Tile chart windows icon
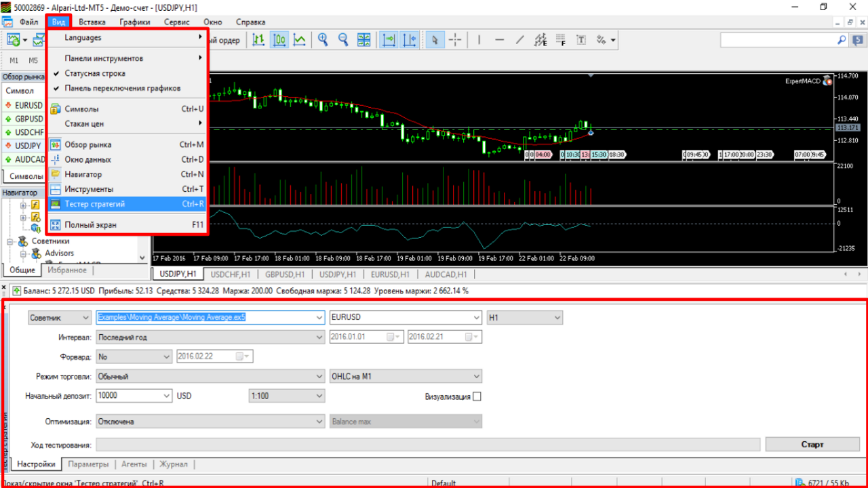 pos(364,40)
